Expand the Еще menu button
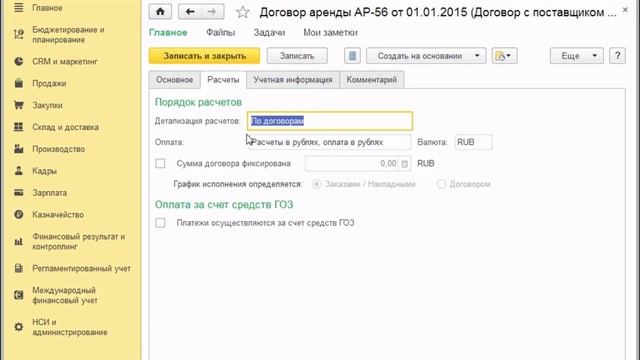640x360 pixels. tap(576, 56)
